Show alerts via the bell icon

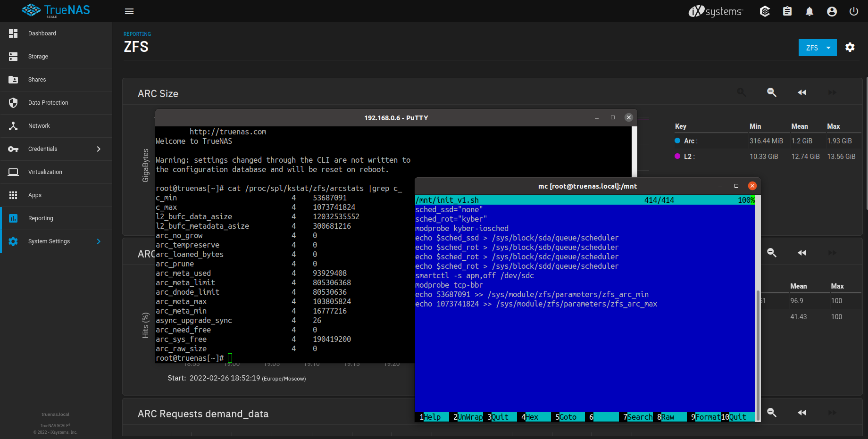tap(810, 11)
